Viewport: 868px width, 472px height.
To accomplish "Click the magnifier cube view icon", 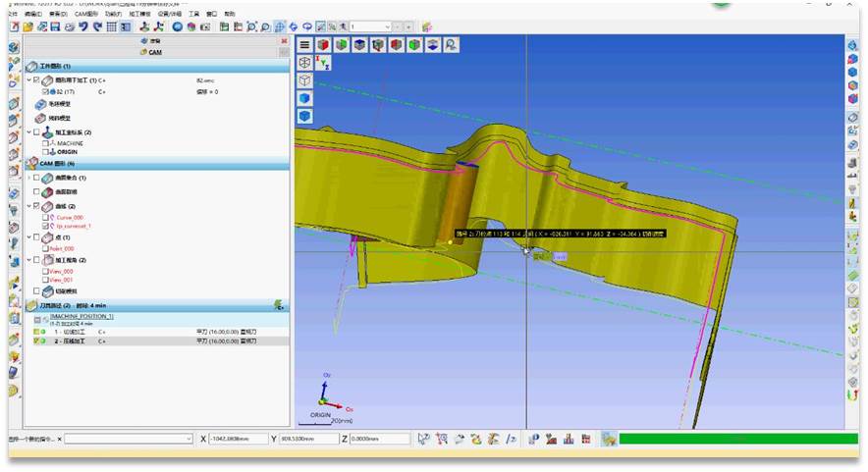I will (x=451, y=45).
